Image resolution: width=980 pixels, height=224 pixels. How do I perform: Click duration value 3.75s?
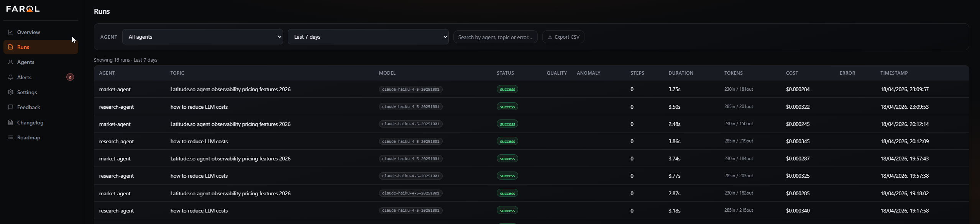point(675,89)
